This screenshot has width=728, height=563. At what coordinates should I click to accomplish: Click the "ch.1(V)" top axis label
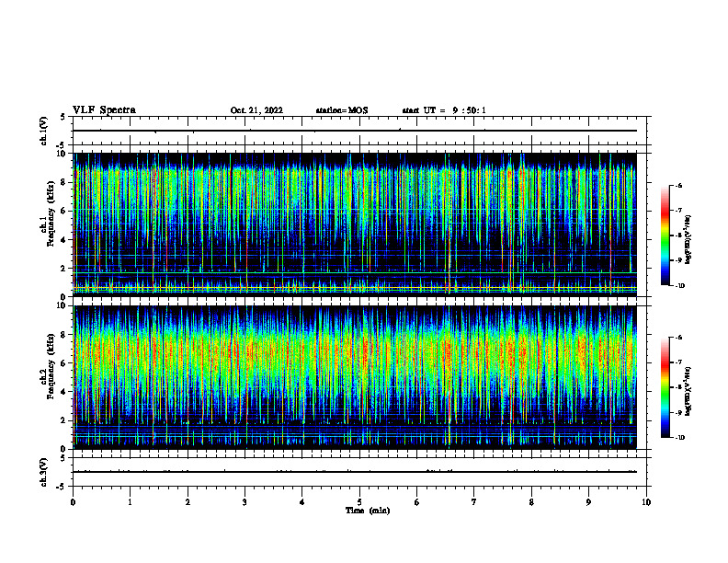coord(44,131)
